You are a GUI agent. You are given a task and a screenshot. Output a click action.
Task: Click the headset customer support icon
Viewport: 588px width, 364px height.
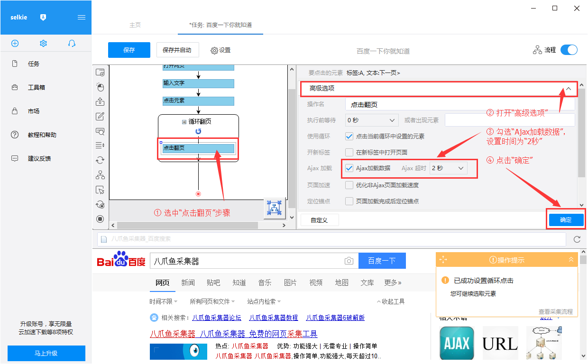pyautogui.click(x=72, y=43)
